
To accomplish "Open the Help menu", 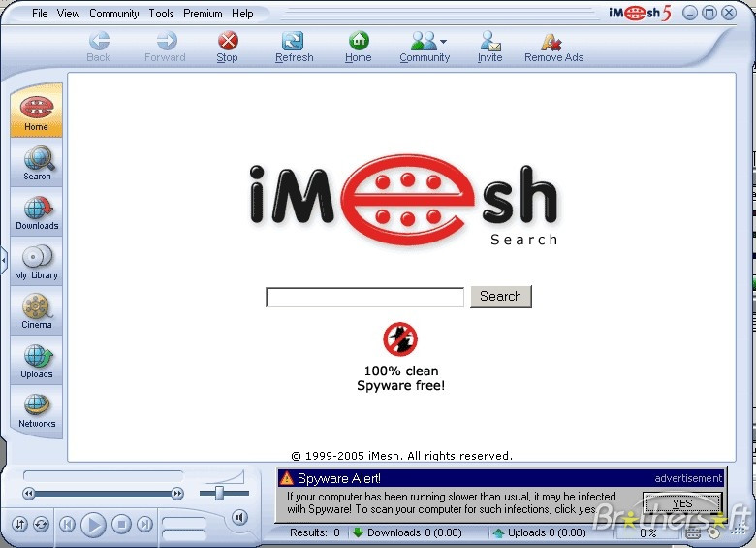I will (242, 14).
